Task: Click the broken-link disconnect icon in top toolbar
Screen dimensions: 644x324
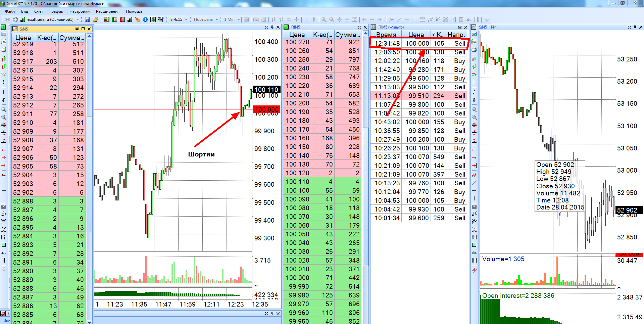Action: coord(15,19)
